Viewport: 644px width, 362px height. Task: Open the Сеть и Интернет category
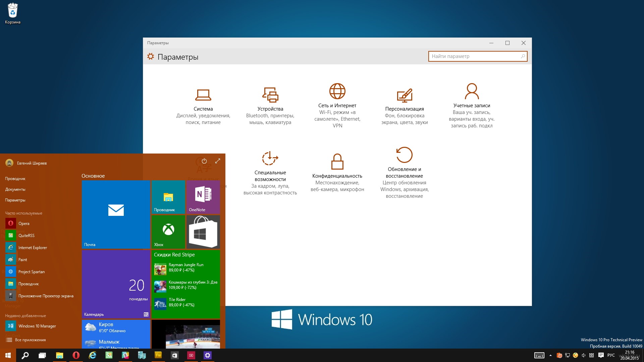pos(337,106)
